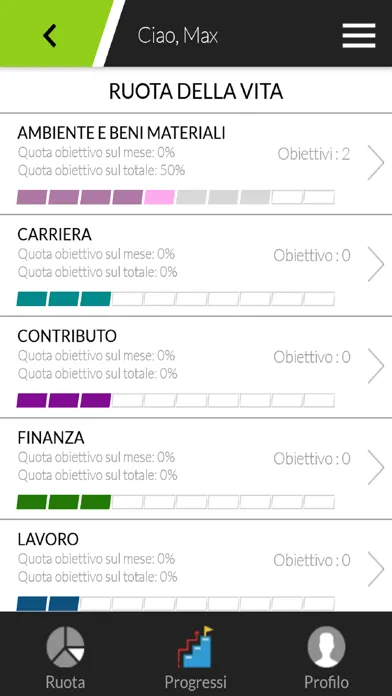Expand the Lavoro row chevron

(x=376, y=569)
